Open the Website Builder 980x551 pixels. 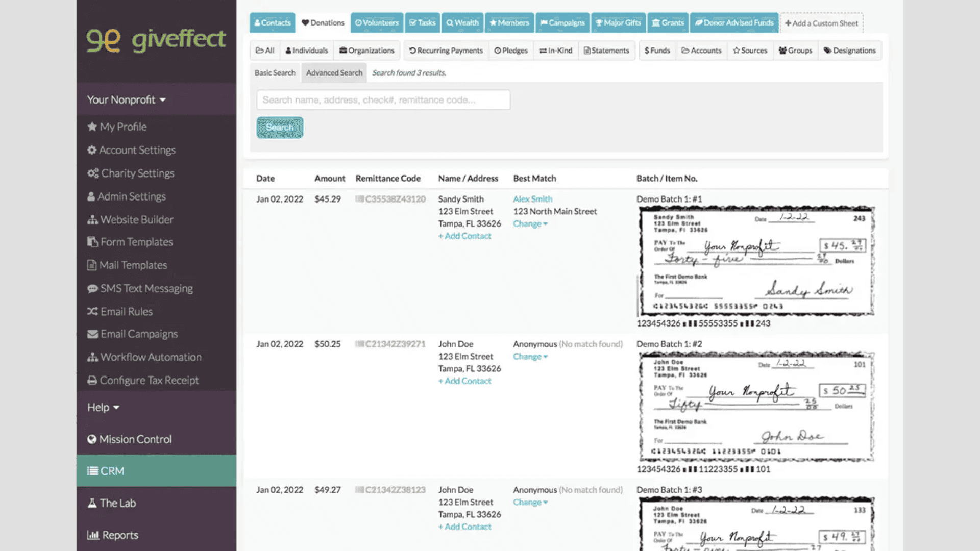coord(130,219)
